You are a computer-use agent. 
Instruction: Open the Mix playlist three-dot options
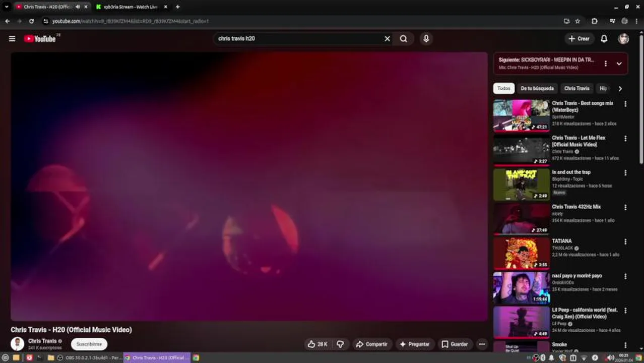pyautogui.click(x=605, y=64)
